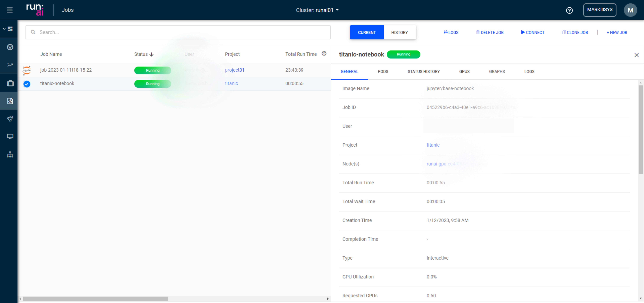Switch to the GENERAL tab

click(349, 72)
